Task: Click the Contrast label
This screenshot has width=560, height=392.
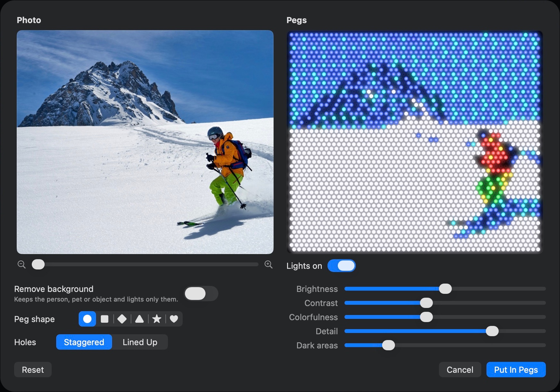Action: (321, 303)
